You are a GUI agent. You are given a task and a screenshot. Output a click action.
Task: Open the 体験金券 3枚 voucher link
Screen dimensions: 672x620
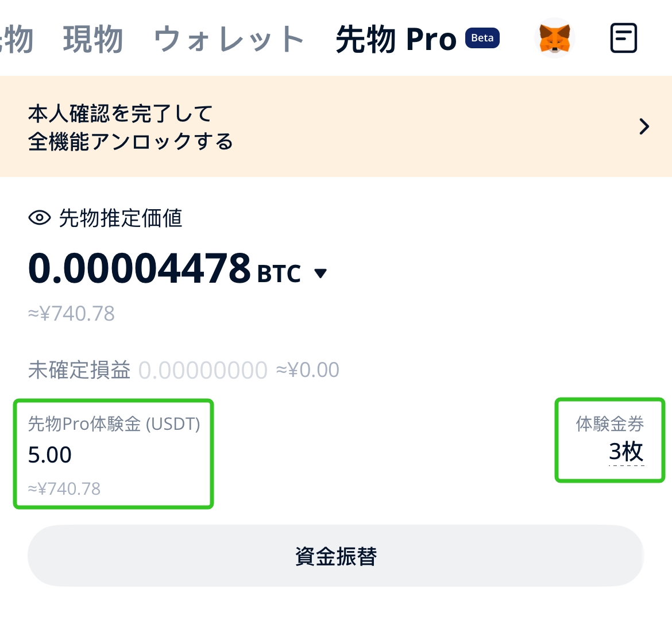coord(609,440)
